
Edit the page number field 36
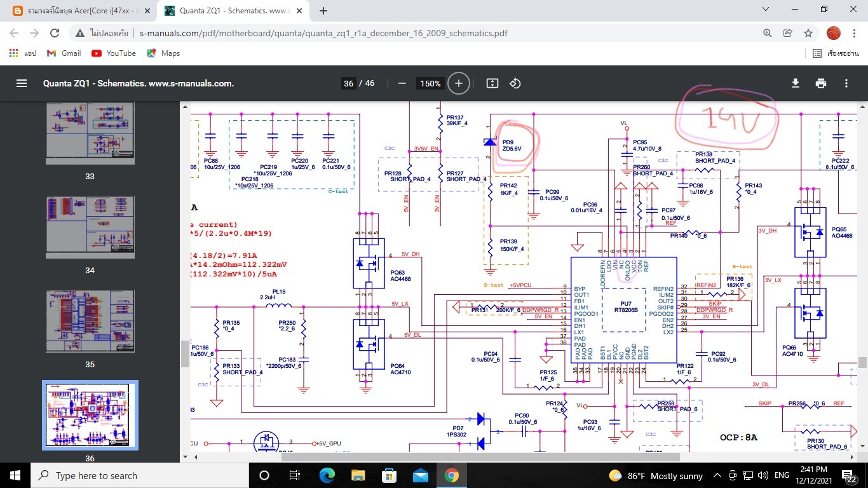pyautogui.click(x=348, y=83)
